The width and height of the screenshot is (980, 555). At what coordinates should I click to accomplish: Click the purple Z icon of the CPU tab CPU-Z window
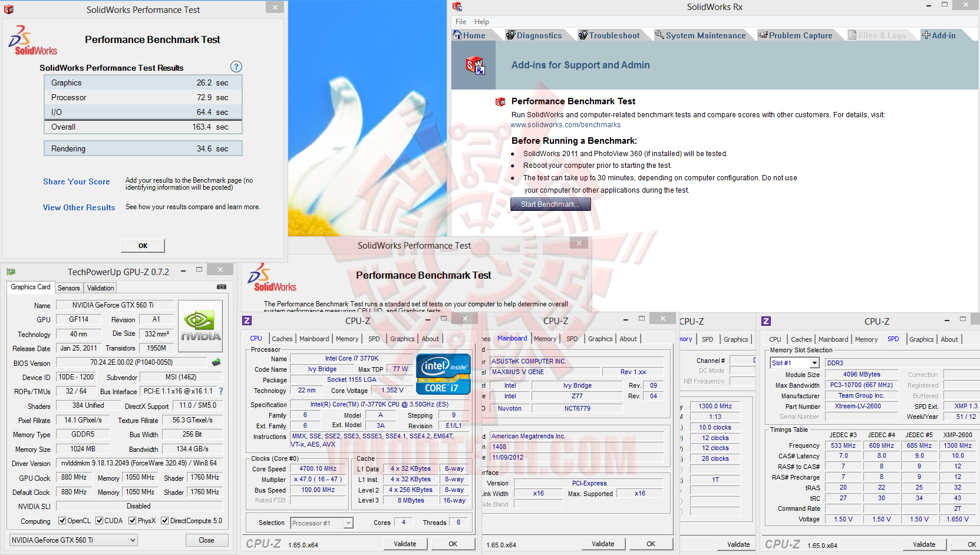[x=248, y=321]
